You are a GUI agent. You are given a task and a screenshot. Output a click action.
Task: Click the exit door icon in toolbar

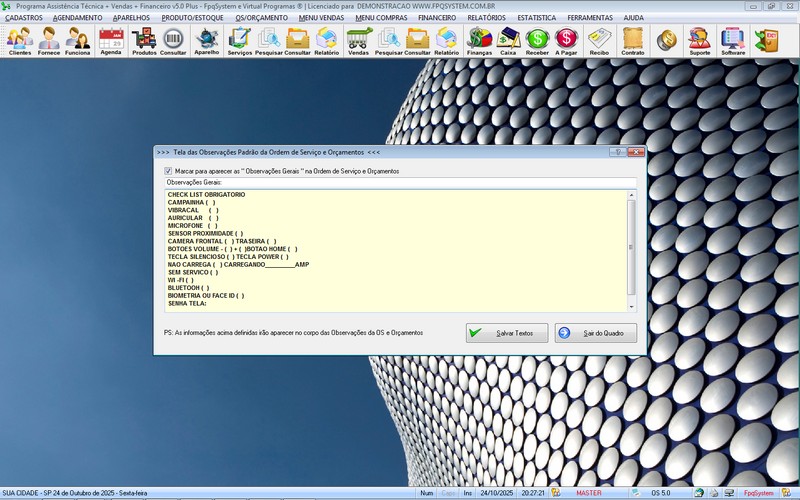(x=766, y=40)
